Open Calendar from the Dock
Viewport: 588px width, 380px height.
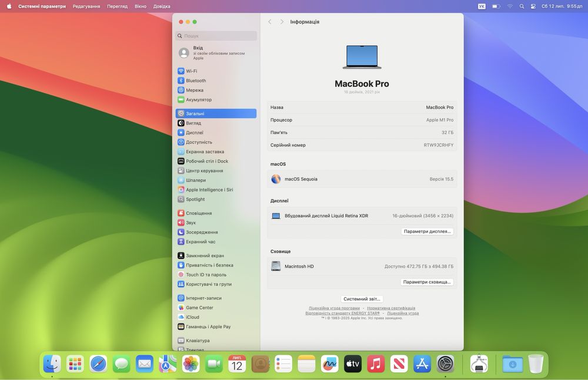point(237,364)
